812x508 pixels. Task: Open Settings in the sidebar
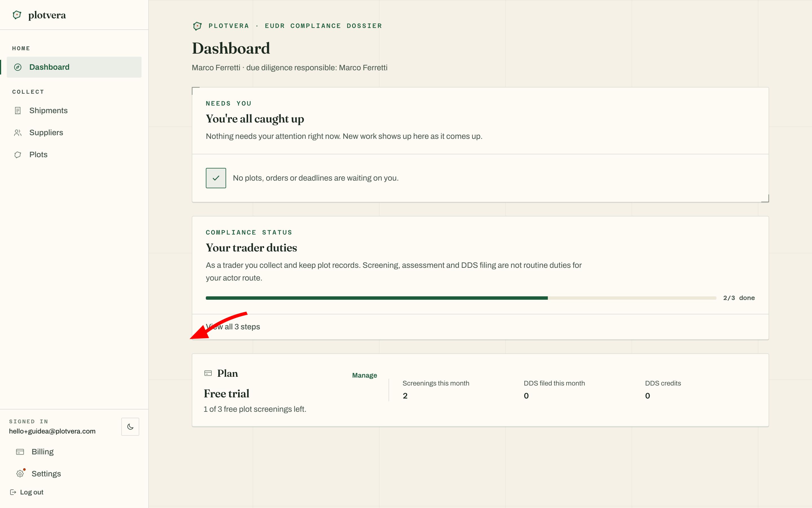[x=74, y=474]
